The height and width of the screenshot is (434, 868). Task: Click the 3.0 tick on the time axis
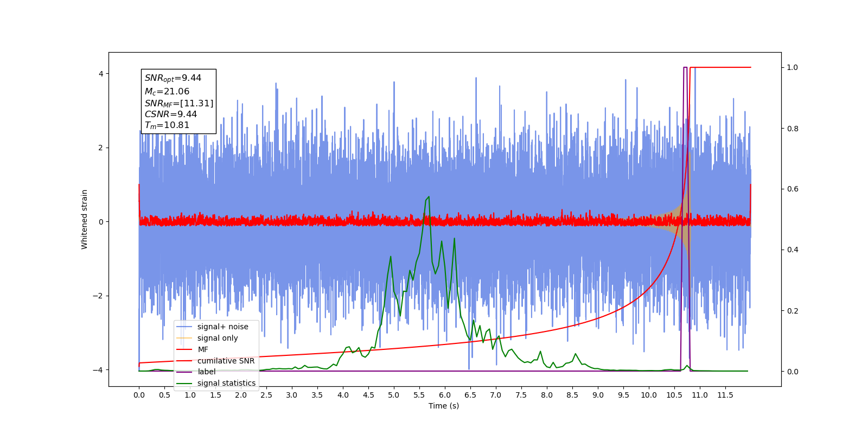tap(292, 395)
